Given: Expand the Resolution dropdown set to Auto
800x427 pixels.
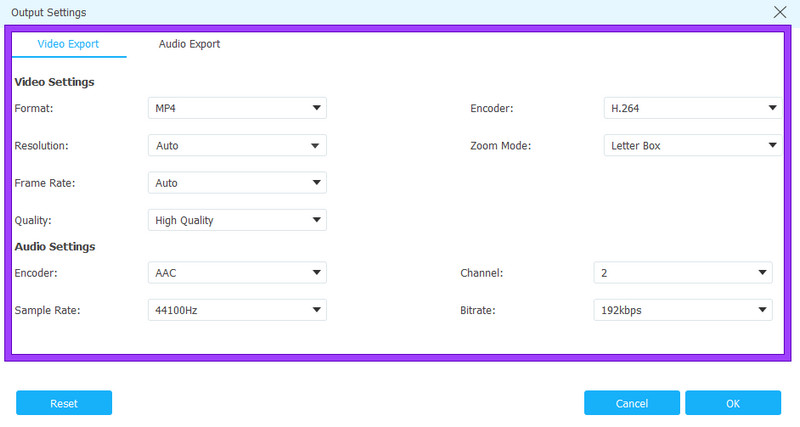Looking at the screenshot, I should (237, 146).
